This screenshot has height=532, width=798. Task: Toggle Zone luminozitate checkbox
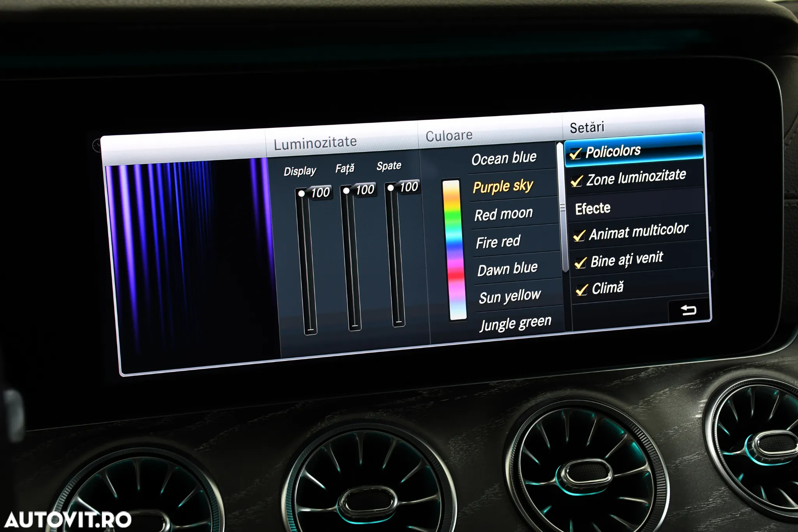tap(577, 180)
